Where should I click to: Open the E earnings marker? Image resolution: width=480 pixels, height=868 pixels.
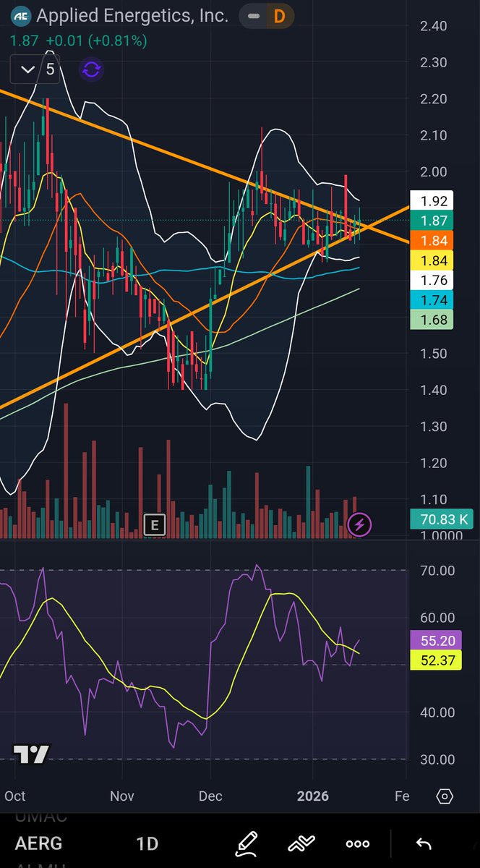(154, 524)
